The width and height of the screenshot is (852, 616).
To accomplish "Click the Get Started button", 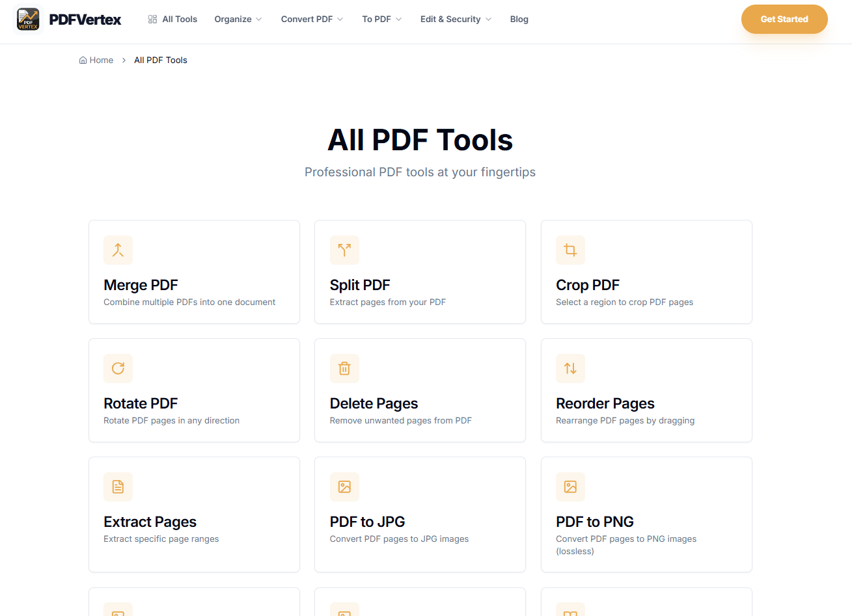I will click(x=784, y=19).
